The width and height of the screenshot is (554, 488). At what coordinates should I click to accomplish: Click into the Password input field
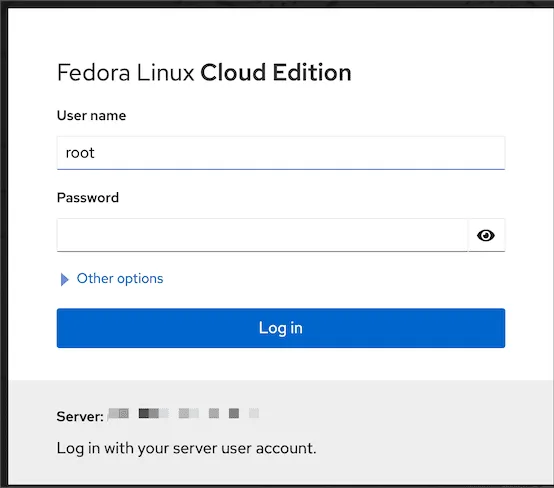click(x=262, y=235)
